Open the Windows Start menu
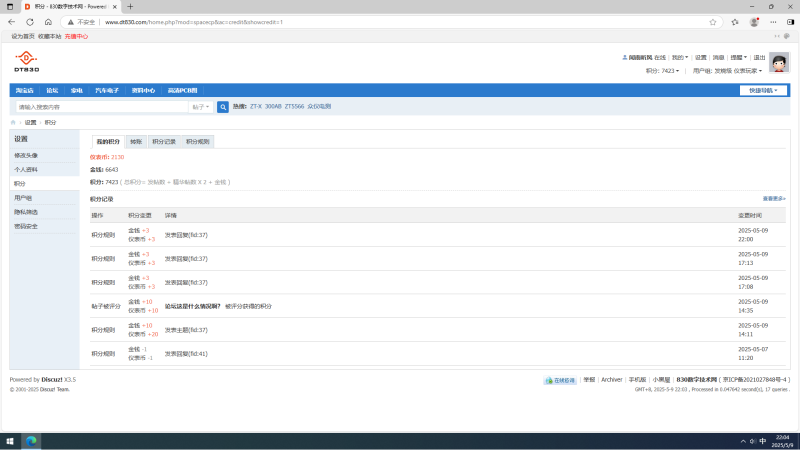Screen dimensions: 800x450 click(x=11, y=440)
